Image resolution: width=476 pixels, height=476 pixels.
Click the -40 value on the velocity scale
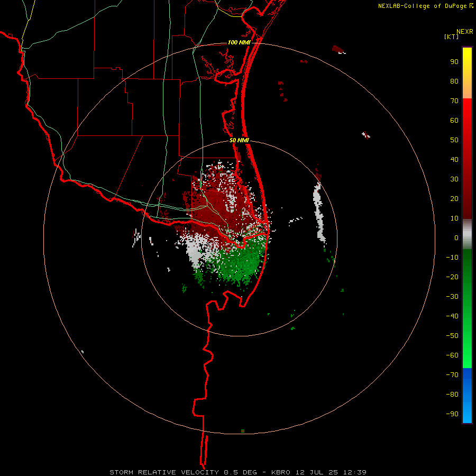coord(452,316)
